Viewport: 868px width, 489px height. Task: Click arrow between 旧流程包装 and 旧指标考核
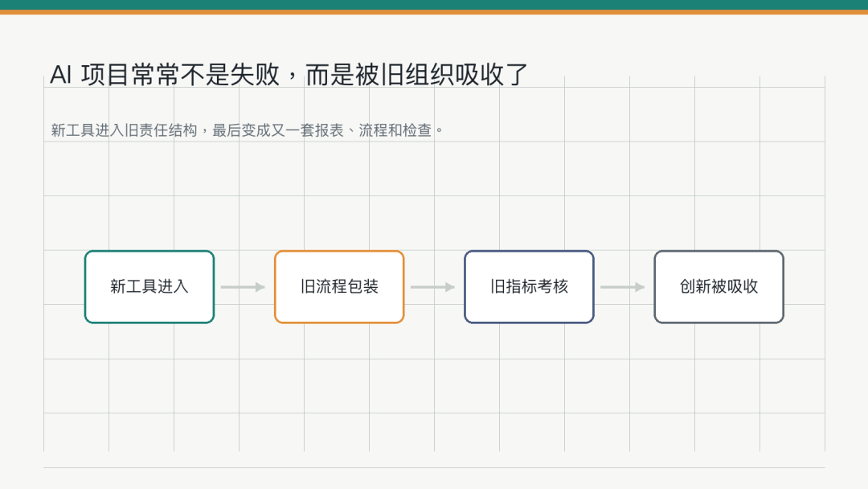(433, 287)
